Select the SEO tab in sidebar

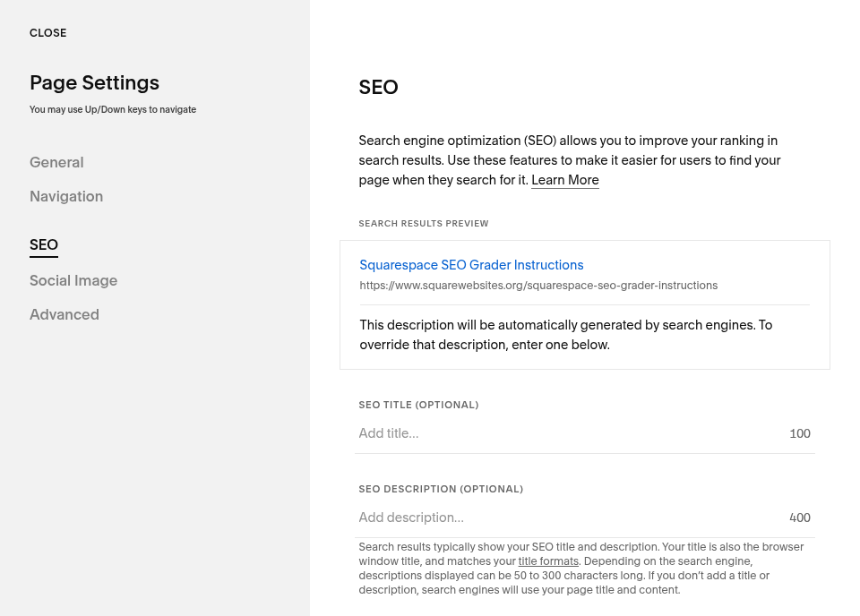tap(44, 244)
